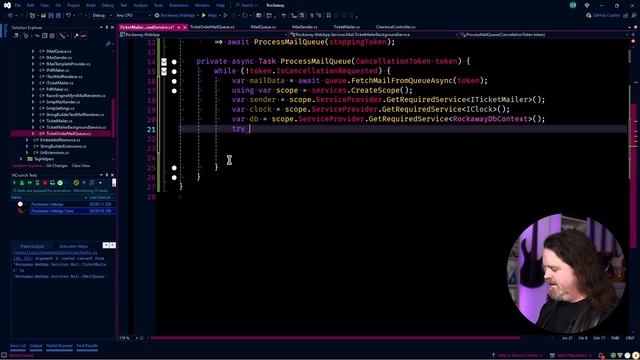640x360 pixels.
Task: Expand the TicketOrderMailQueue.cs tree node
Action: [x=33, y=133]
